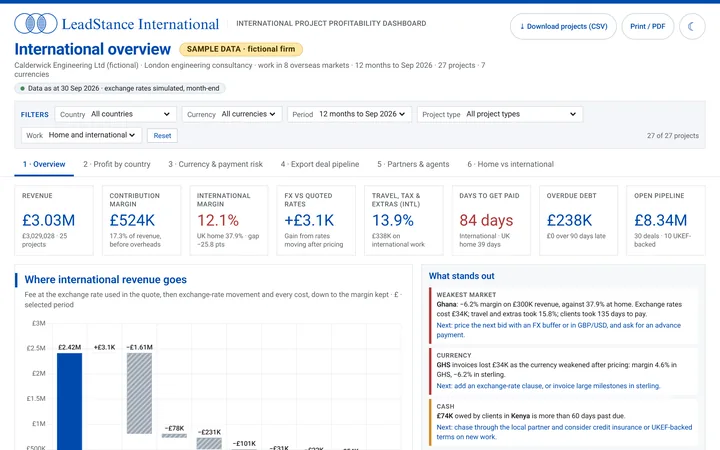720x450 pixels.
Task: Click the −£101K chart label
Action: coord(244,443)
